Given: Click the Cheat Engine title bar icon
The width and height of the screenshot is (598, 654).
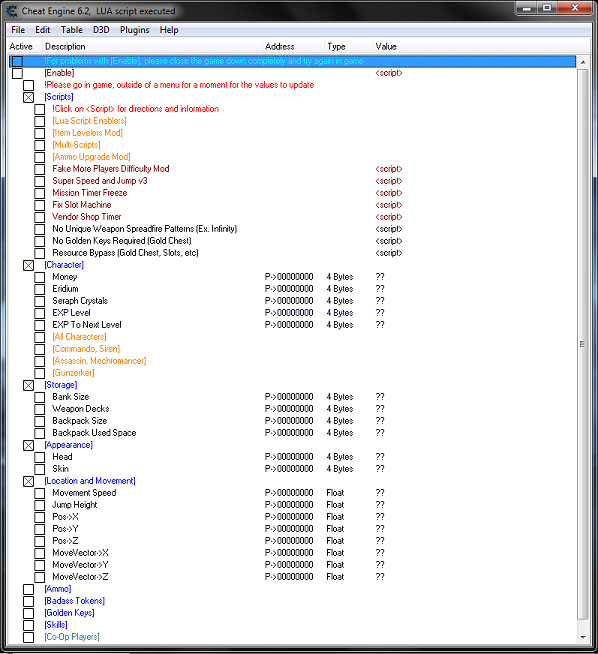Looking at the screenshot, I should click(12, 11).
